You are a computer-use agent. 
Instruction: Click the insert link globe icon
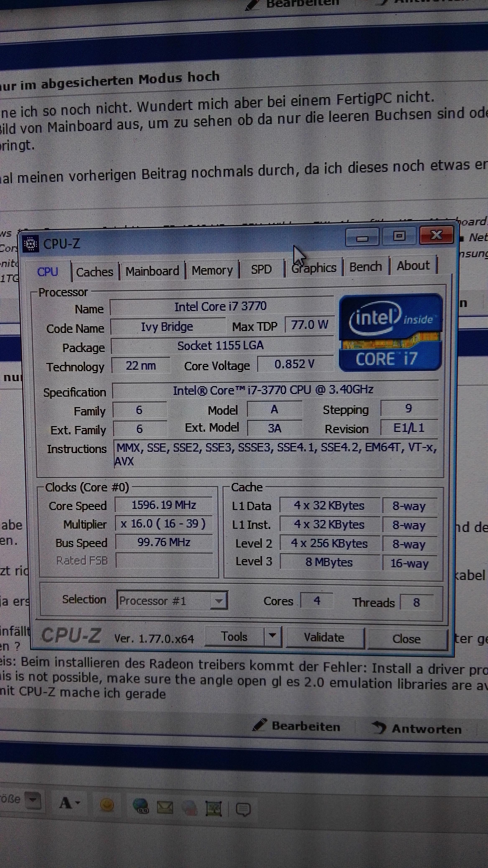point(141,806)
